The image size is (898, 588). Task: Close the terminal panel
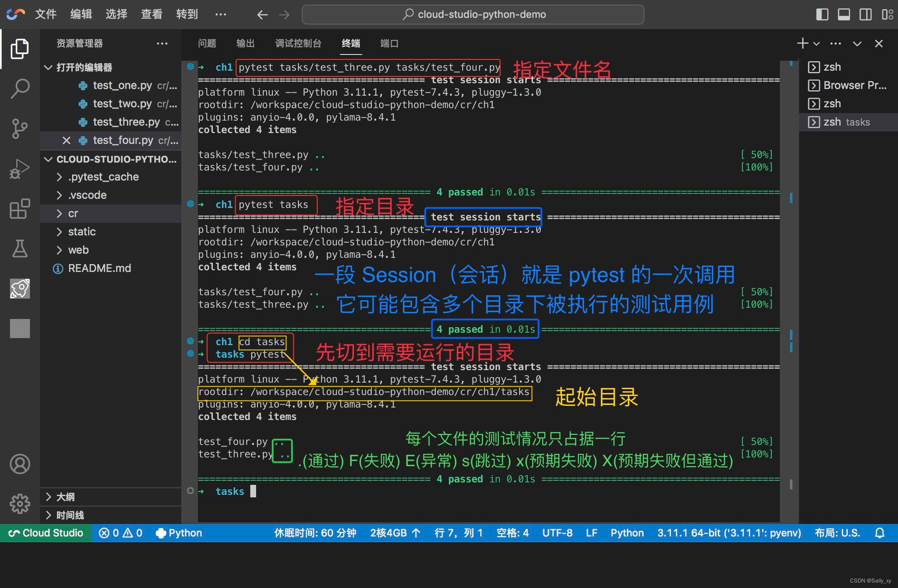(879, 43)
